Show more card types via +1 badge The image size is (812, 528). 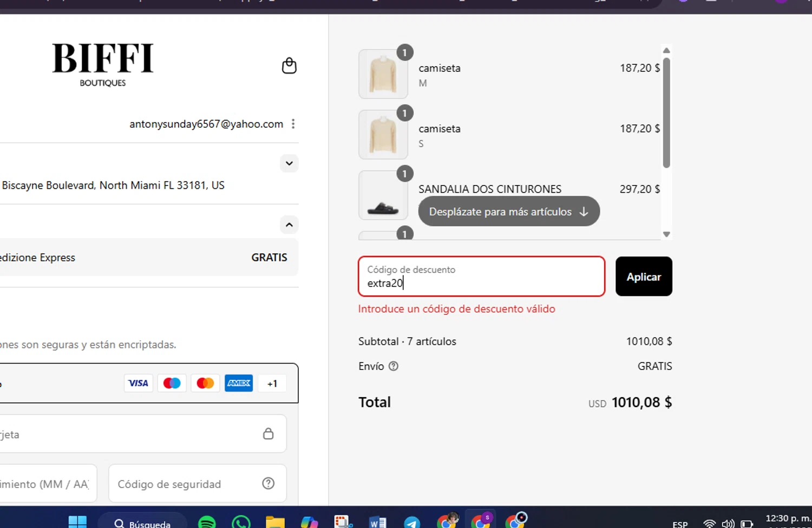(x=272, y=383)
